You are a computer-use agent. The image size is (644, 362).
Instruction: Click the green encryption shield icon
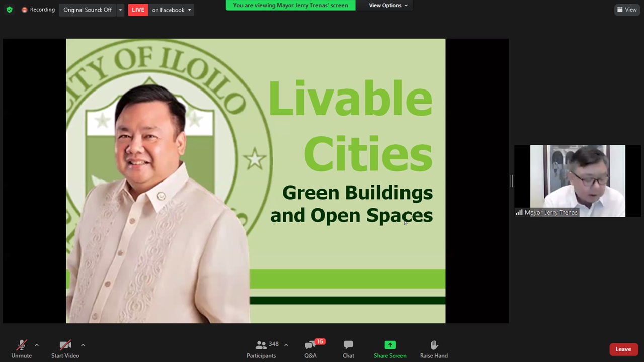click(9, 10)
